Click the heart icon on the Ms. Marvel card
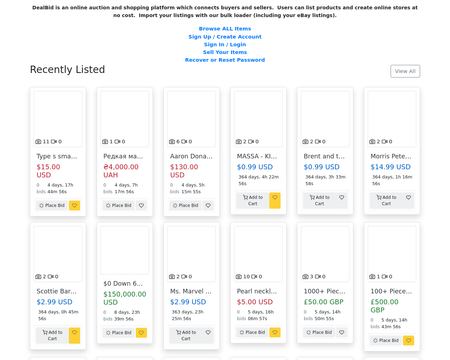This screenshot has height=360, width=450. [208, 332]
